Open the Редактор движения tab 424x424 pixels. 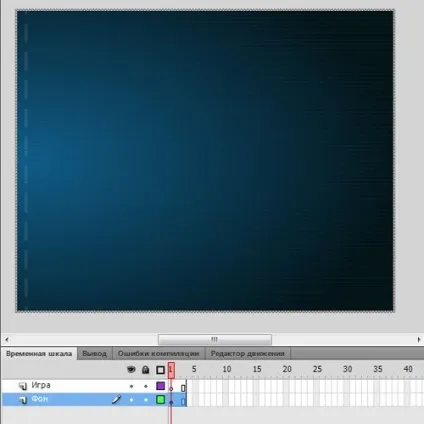[x=248, y=354]
